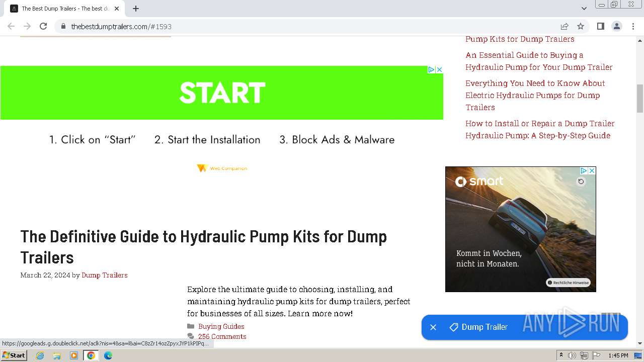Close the START banner advertisement

coord(439,69)
